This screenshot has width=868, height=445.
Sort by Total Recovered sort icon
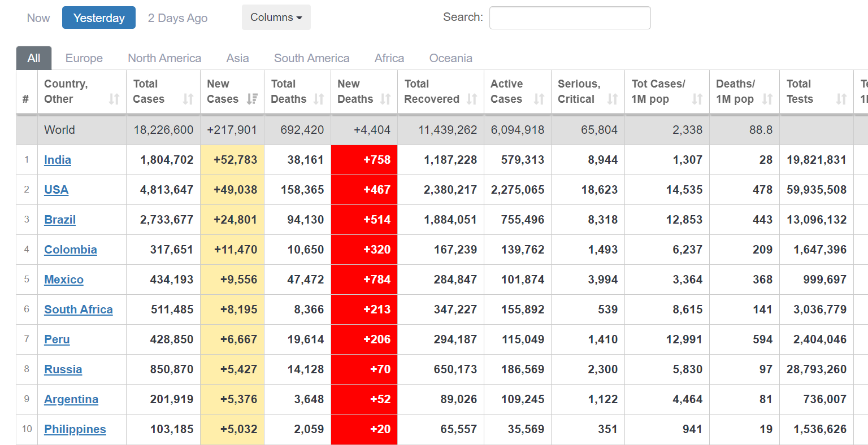[472, 99]
